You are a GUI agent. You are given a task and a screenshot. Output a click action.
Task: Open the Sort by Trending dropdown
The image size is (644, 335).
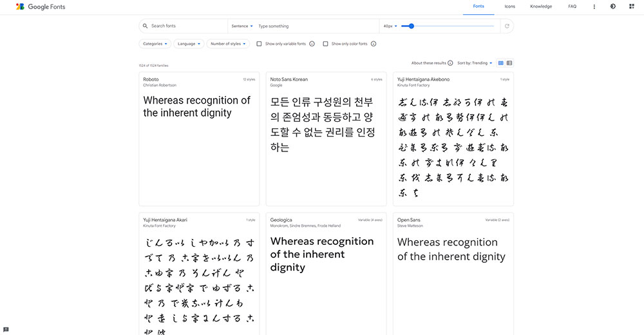[475, 63]
